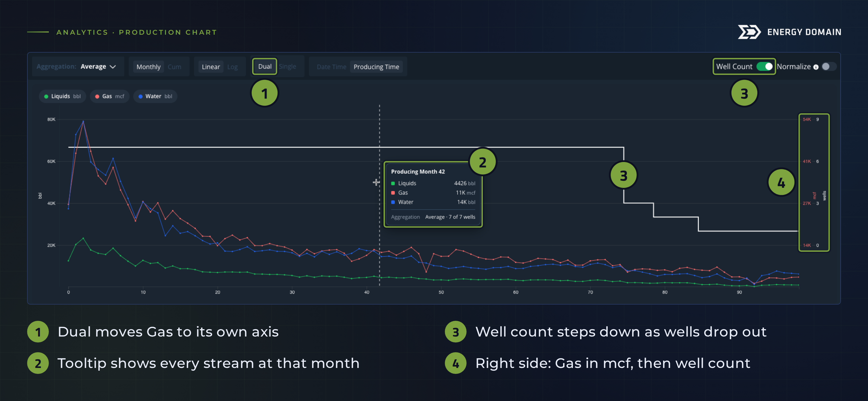Click the green callout badge 1 below Dual
This screenshot has width=868, height=401.
coord(264,93)
